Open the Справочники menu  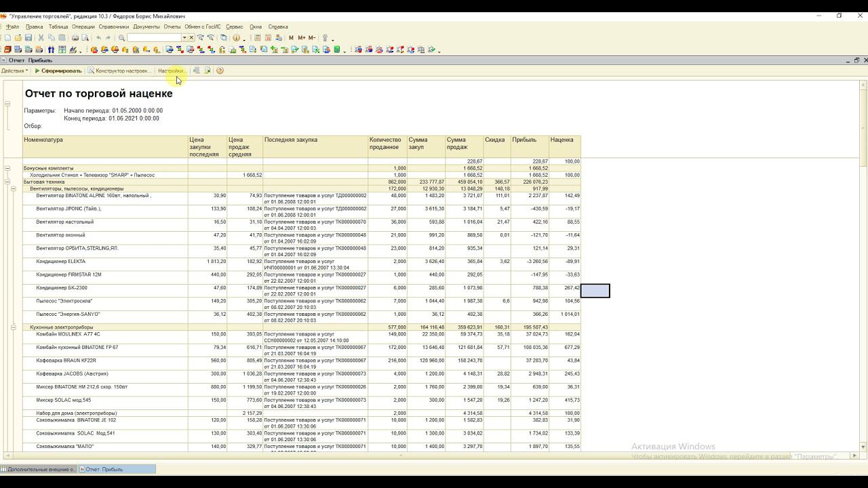click(x=113, y=27)
